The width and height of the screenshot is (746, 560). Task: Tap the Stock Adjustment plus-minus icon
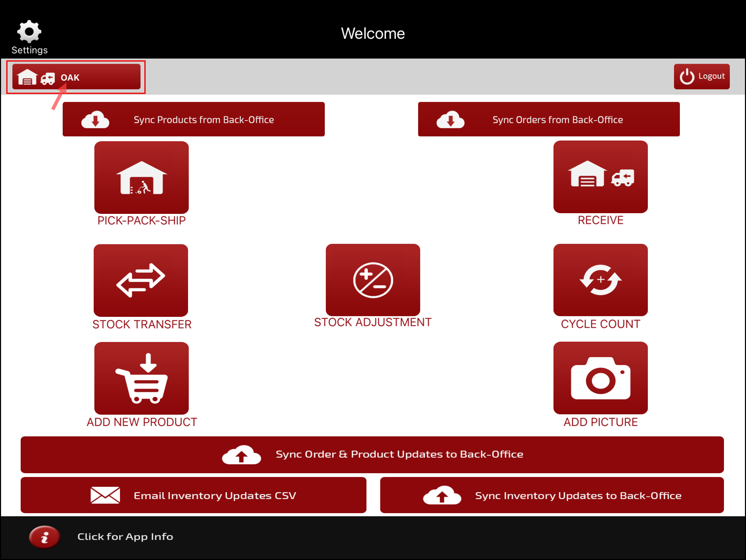[x=373, y=280]
